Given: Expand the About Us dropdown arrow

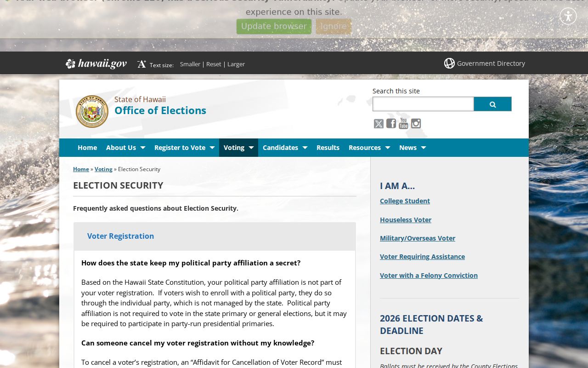Looking at the screenshot, I should (142, 148).
